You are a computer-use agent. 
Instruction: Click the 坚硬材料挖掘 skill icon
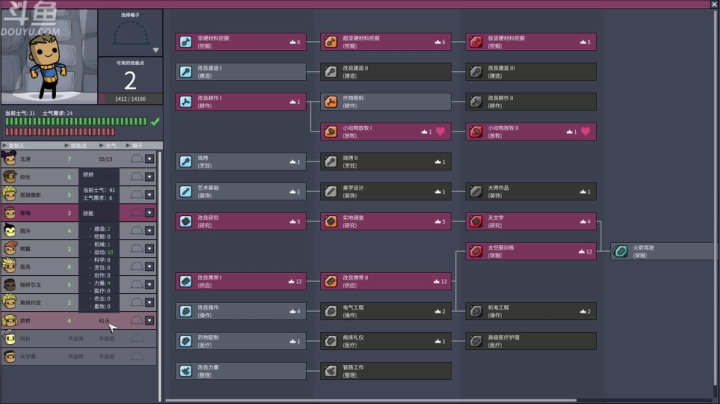187,42
